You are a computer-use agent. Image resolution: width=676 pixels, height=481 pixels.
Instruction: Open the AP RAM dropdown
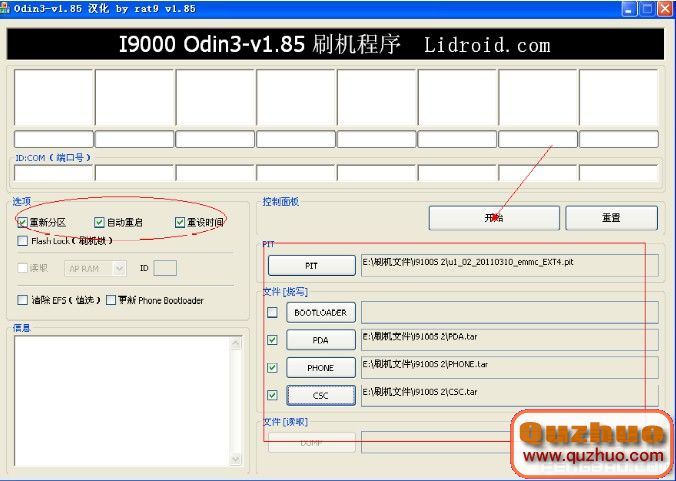pos(95,268)
